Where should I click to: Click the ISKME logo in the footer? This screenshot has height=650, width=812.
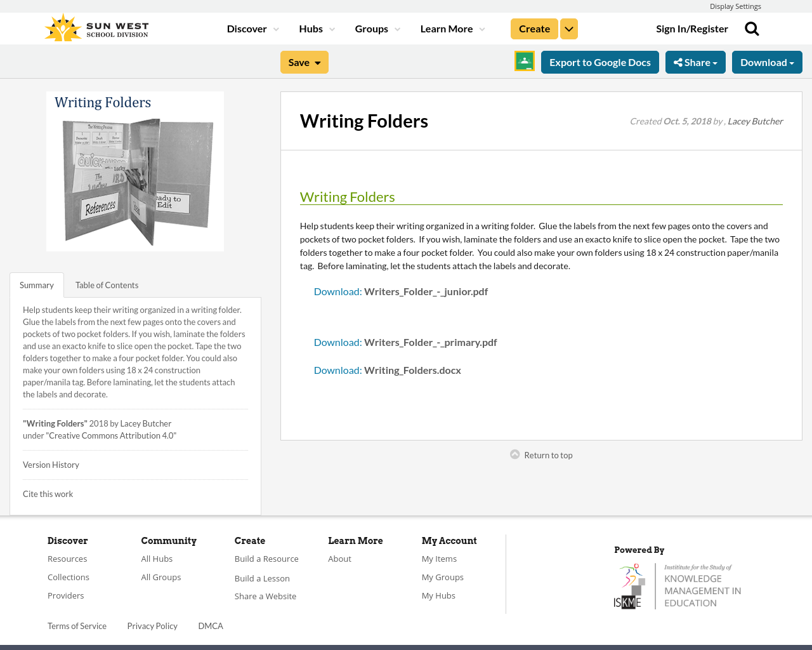click(x=678, y=584)
